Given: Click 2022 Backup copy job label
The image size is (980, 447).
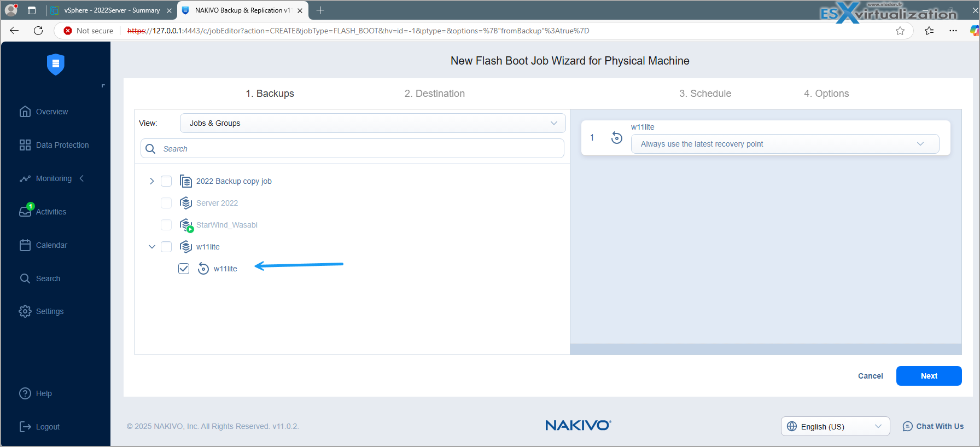Looking at the screenshot, I should point(234,181).
